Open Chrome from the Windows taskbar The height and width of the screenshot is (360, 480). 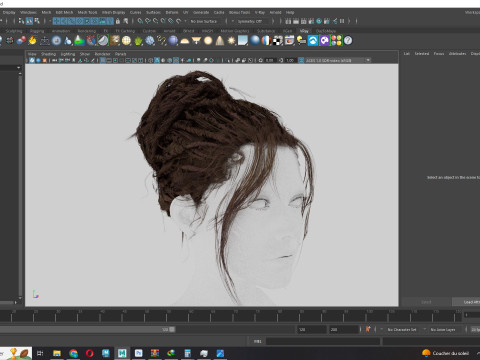(73, 353)
